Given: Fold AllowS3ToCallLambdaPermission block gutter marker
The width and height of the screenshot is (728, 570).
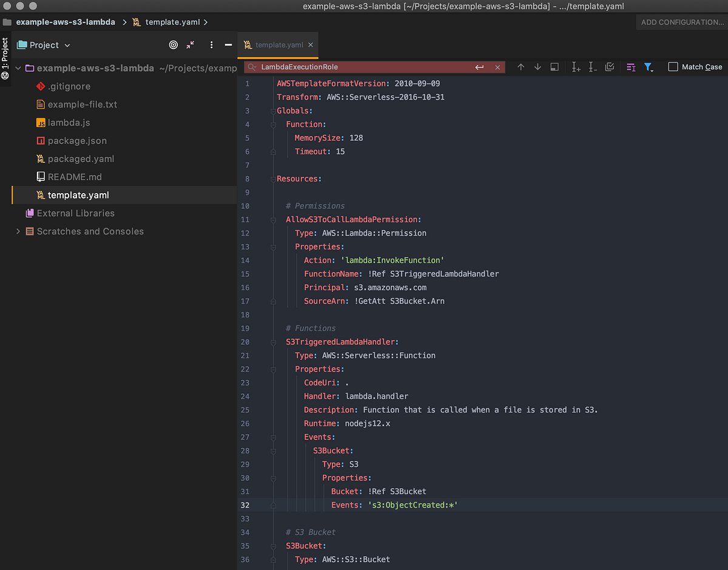Looking at the screenshot, I should 272,220.
